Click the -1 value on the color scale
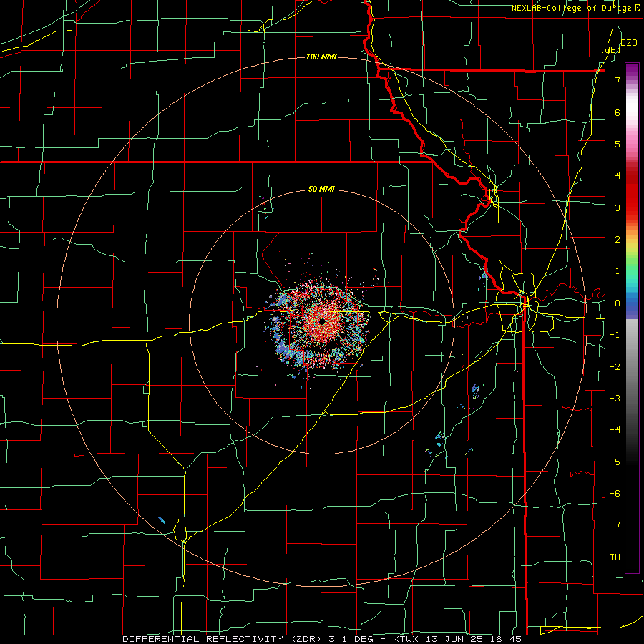The width and height of the screenshot is (644, 644). point(615,335)
